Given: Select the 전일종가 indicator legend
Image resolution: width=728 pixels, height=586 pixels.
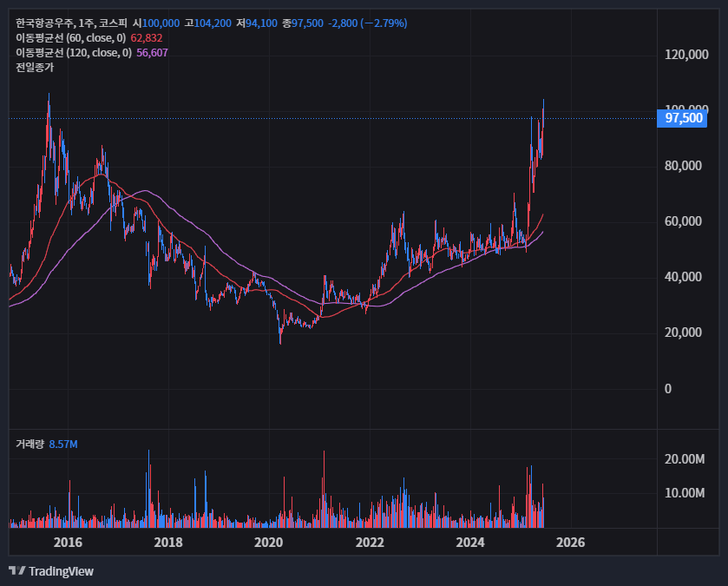Looking at the screenshot, I should 35,68.
